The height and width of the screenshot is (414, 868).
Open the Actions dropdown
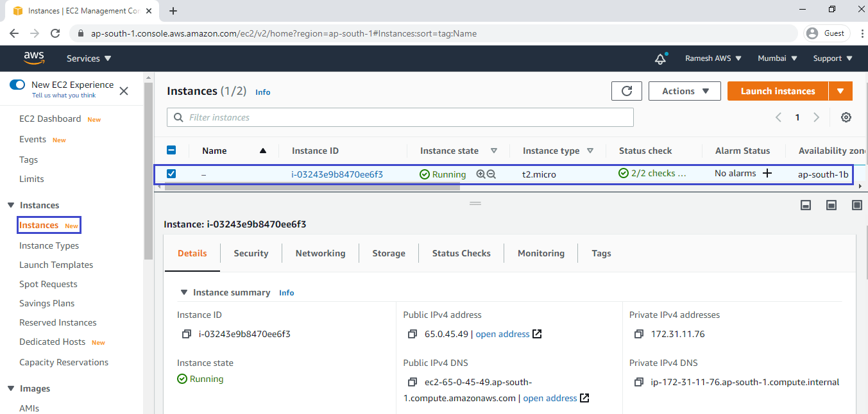click(684, 90)
